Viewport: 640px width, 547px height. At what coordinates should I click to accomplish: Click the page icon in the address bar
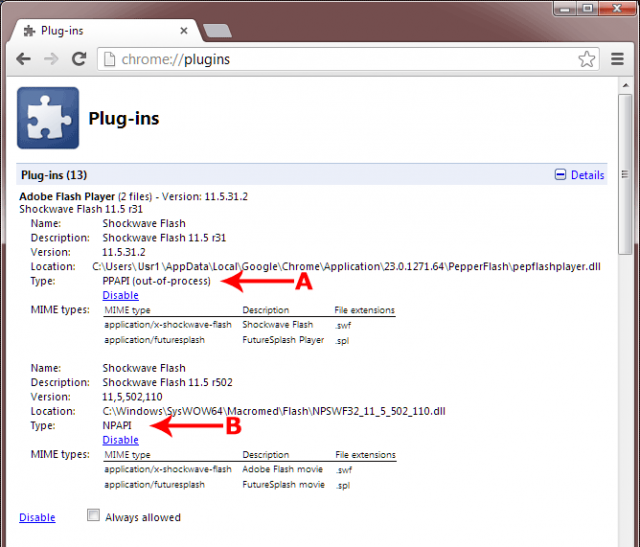click(x=108, y=59)
